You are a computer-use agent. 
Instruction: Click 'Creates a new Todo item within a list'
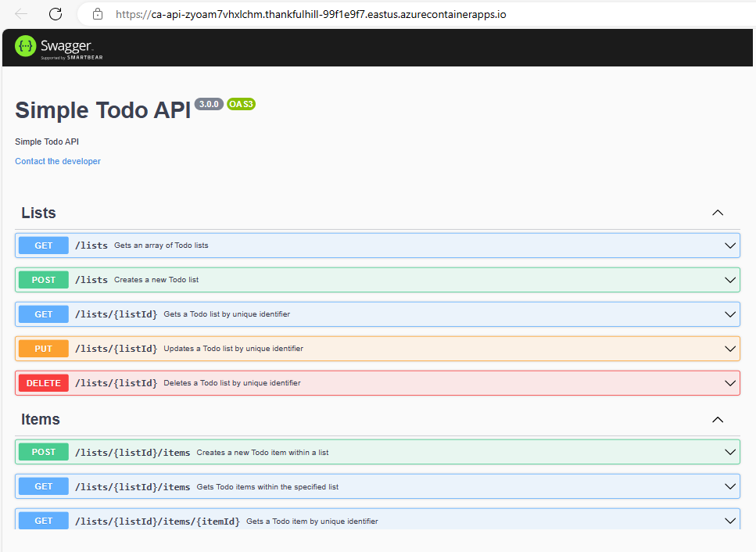point(262,452)
